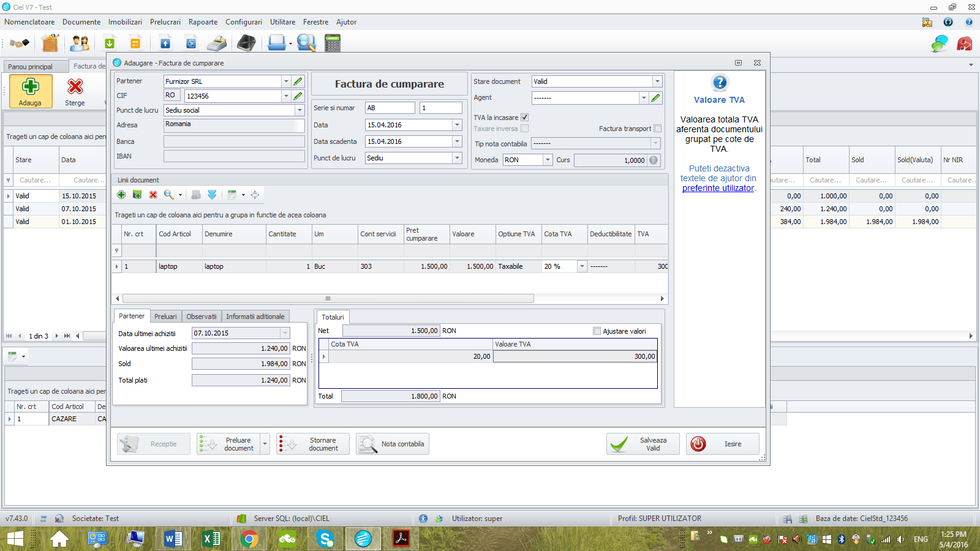The width and height of the screenshot is (980, 551).
Task: Click the invoice number field containing 1
Action: pyautogui.click(x=441, y=108)
